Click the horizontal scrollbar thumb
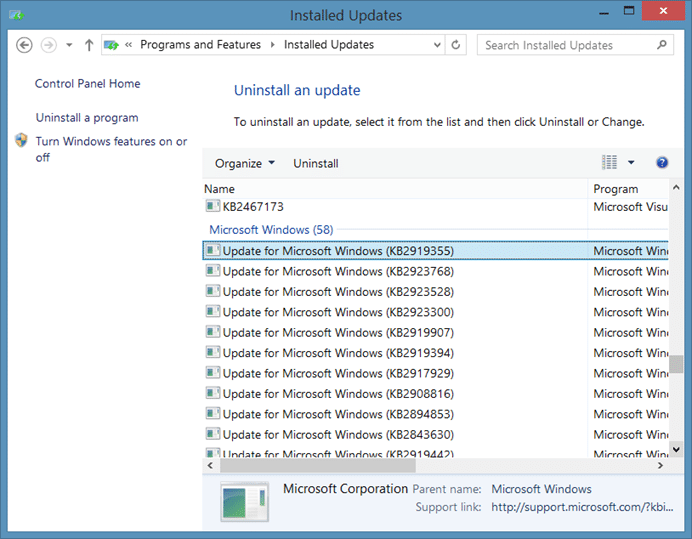This screenshot has height=539, width=692. point(318,465)
